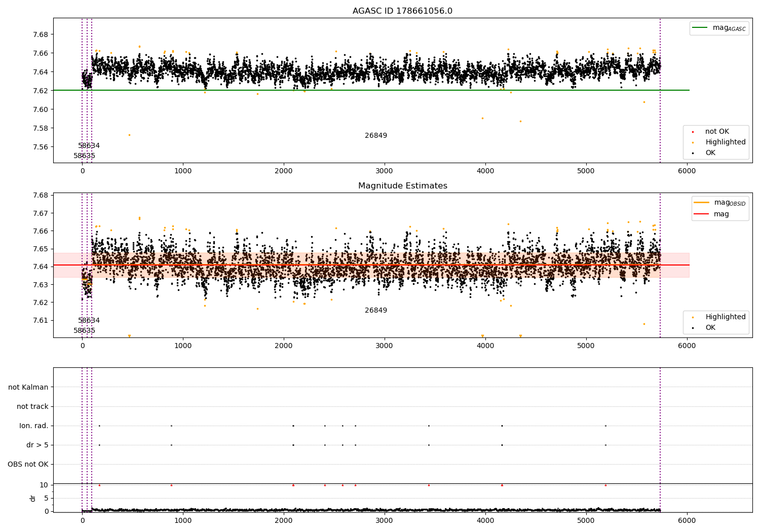Image resolution: width=760 pixels, height=532 pixels.
Task: Click the 26849 annotation in the Magnitude Estimates plot
Action: pos(376,311)
